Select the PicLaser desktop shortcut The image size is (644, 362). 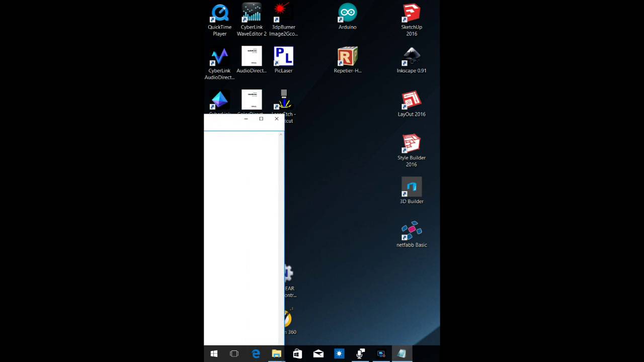(x=284, y=60)
